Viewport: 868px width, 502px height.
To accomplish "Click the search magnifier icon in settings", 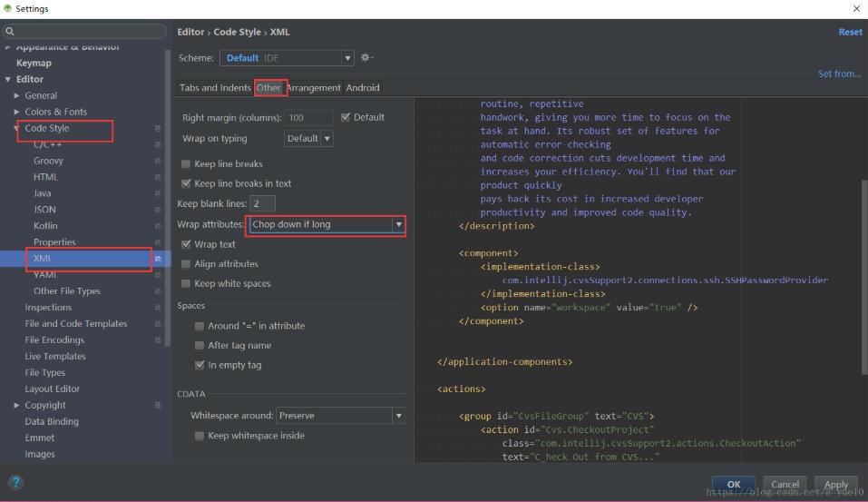I will coord(10,32).
